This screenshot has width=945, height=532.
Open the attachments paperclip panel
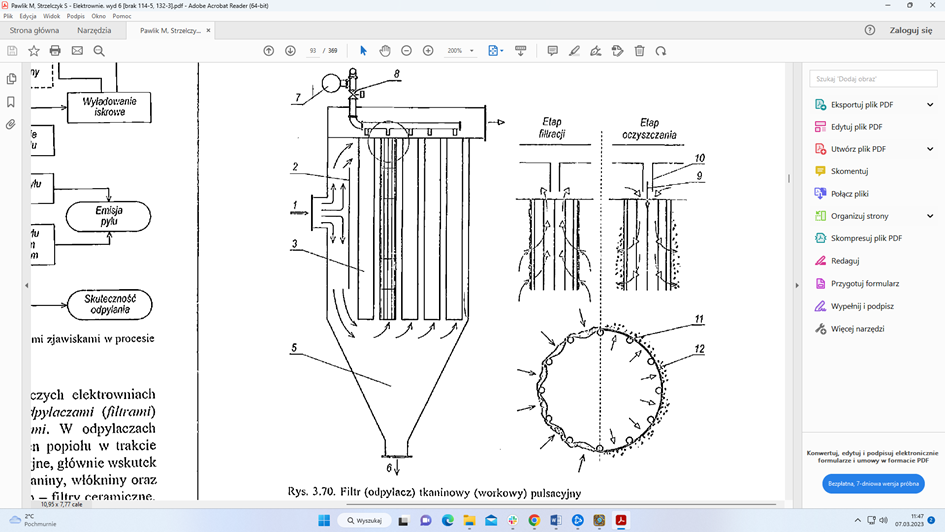click(x=11, y=125)
